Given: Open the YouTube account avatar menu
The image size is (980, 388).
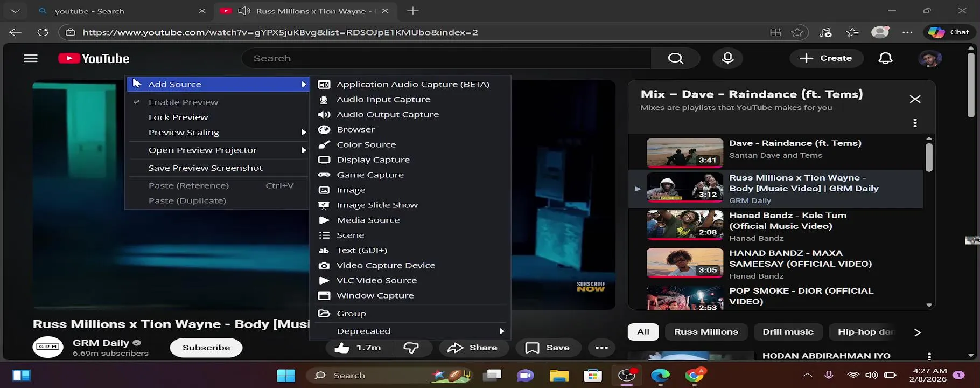Looking at the screenshot, I should (930, 58).
